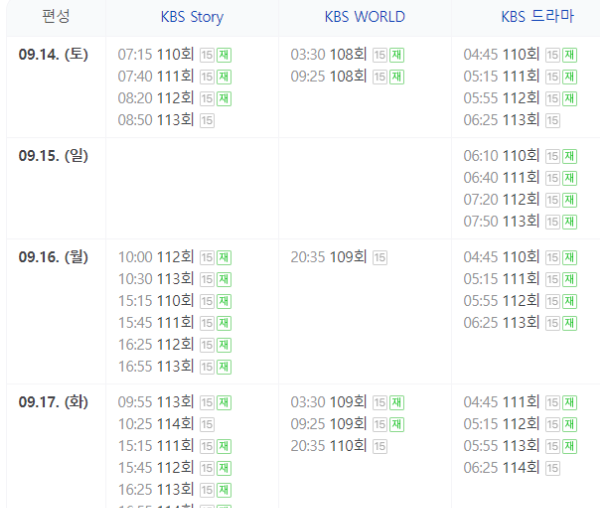Image resolution: width=600 pixels, height=508 pixels.
Task: Click the 15 age-rating badge beside 10:25 114회
Action: (x=207, y=424)
